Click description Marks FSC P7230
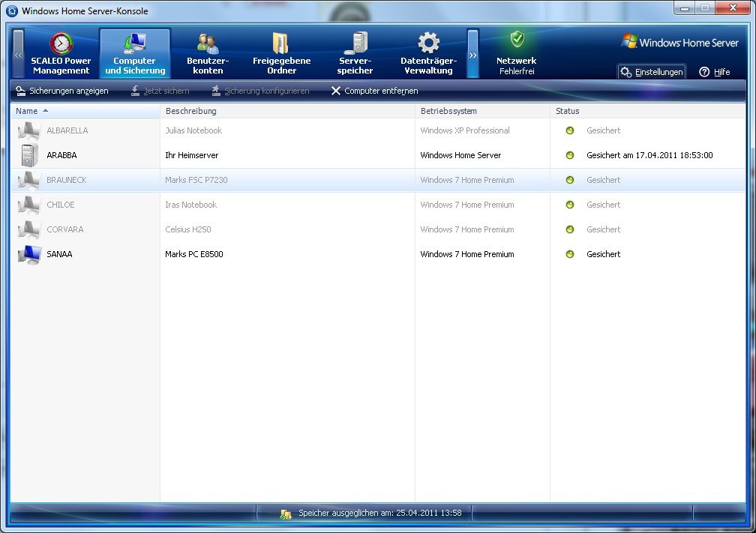The height and width of the screenshot is (533, 756). click(x=196, y=180)
